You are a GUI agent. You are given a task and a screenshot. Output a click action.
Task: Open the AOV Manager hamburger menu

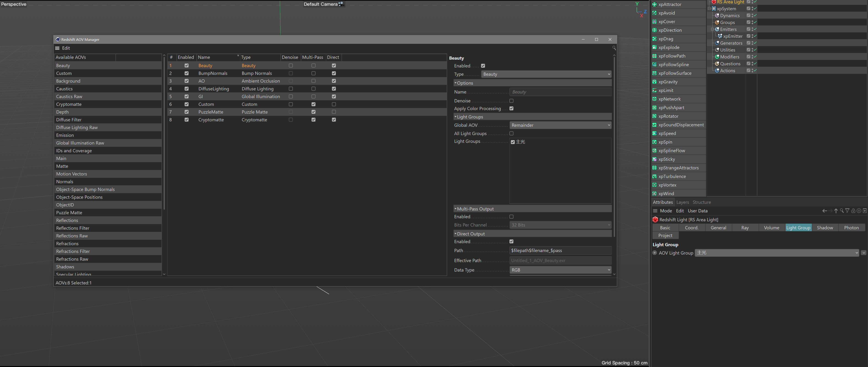coord(57,48)
